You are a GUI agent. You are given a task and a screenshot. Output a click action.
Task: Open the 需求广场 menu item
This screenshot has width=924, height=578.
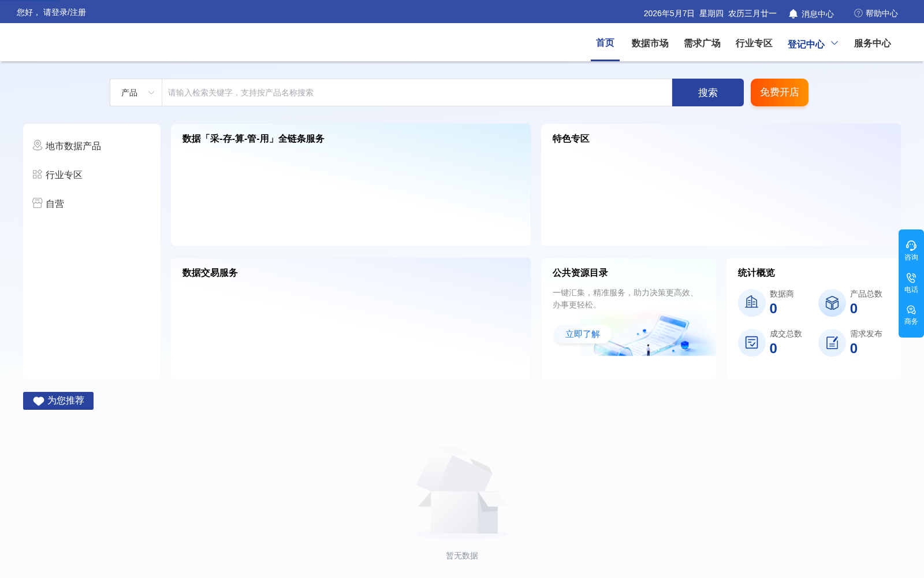click(x=702, y=43)
